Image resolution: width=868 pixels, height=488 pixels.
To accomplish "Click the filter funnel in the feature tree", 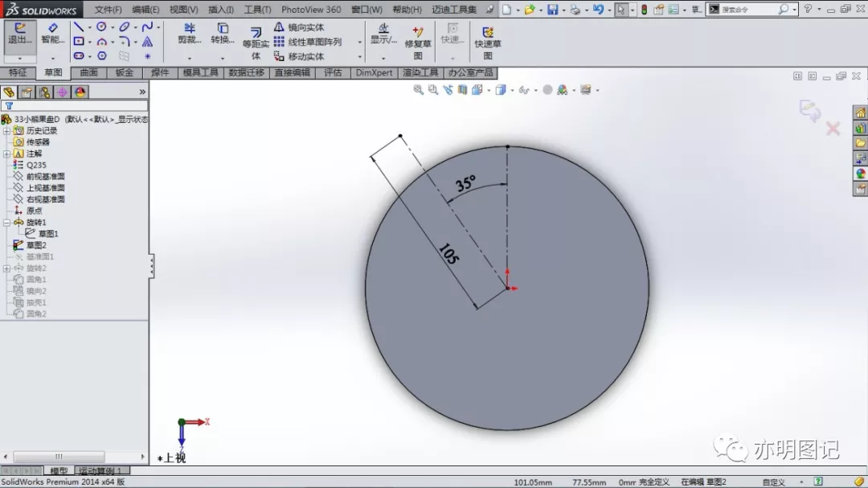I will pyautogui.click(x=9, y=105).
